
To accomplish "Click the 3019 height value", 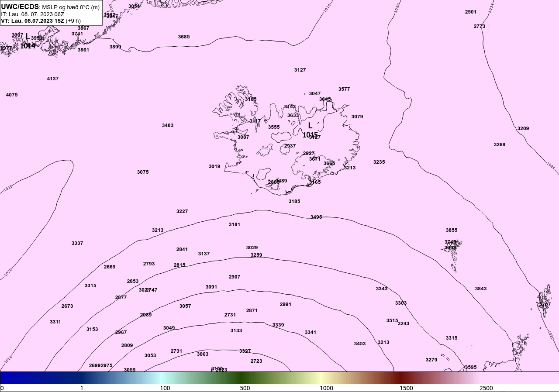I will pyautogui.click(x=214, y=166).
